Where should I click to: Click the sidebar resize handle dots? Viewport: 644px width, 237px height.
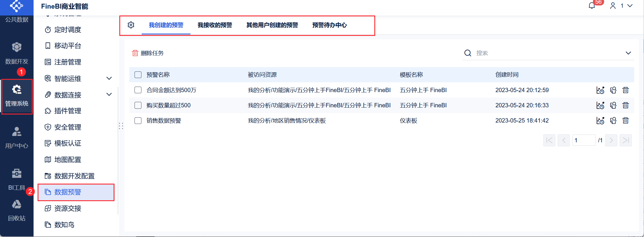pos(121,126)
